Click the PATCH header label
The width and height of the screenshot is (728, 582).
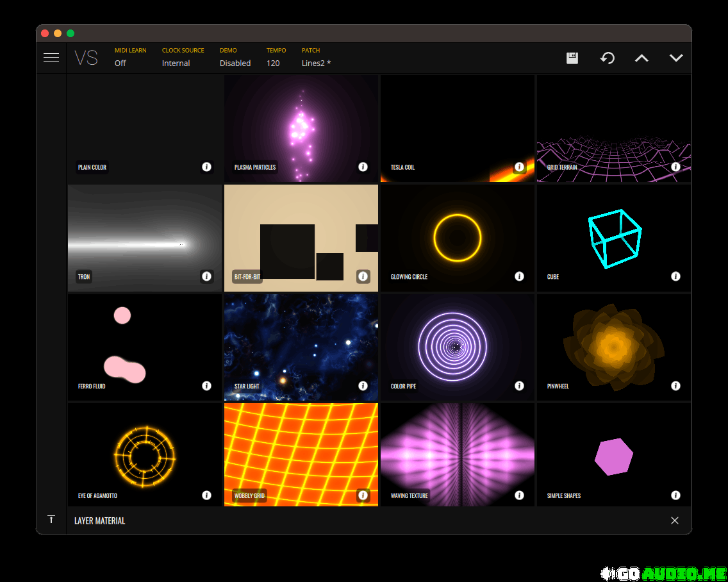(x=311, y=50)
